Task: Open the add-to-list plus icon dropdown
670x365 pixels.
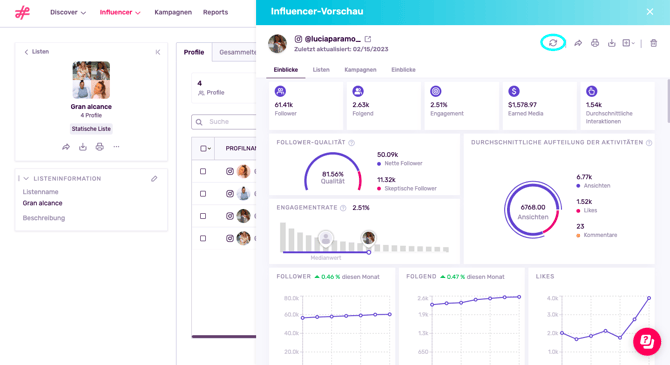Action: pos(628,43)
